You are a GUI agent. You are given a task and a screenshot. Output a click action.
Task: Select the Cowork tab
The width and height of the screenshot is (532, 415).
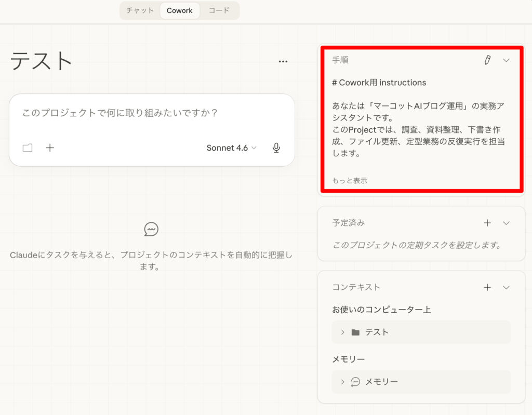tap(180, 10)
